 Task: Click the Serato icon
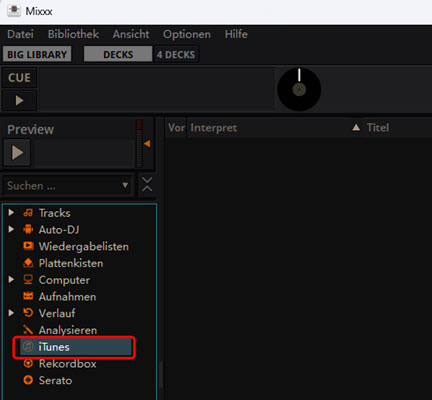(x=28, y=380)
